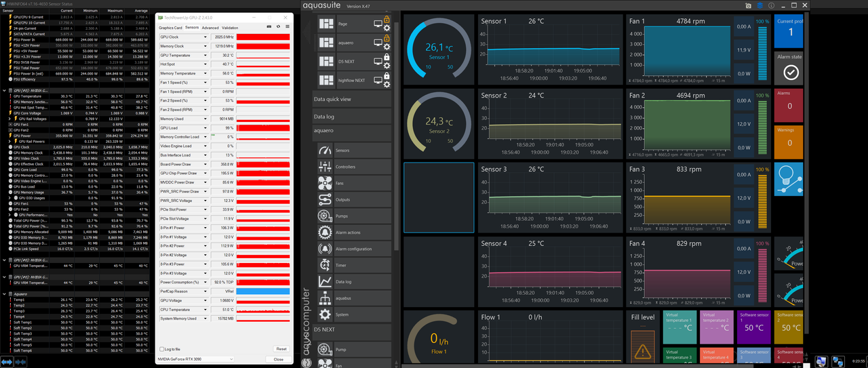Click the Reset button in GPU-Z
The height and width of the screenshot is (368, 868).
coord(281,349)
